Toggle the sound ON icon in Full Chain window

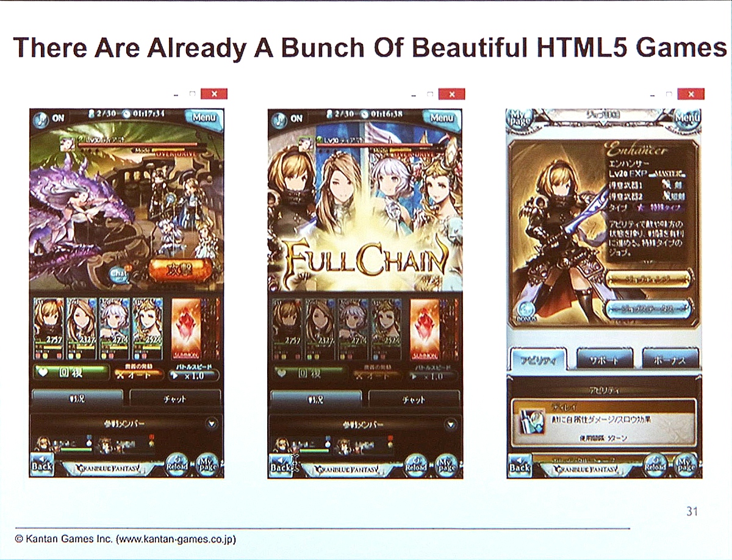(x=279, y=118)
